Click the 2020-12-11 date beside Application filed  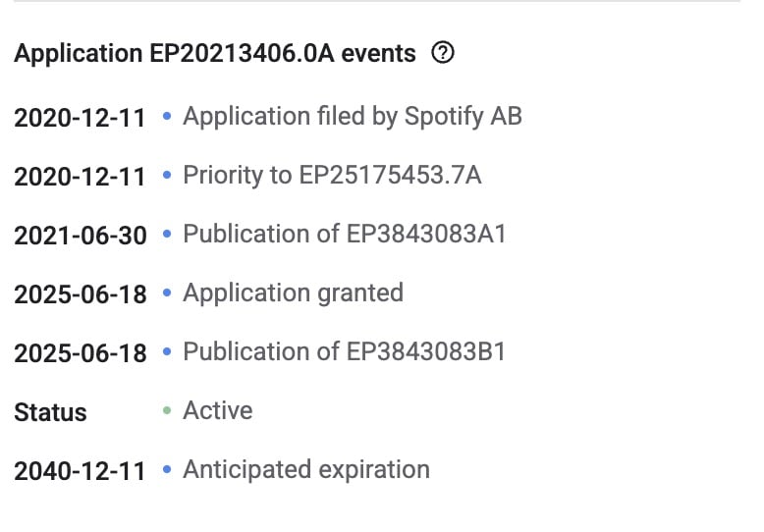pos(80,118)
